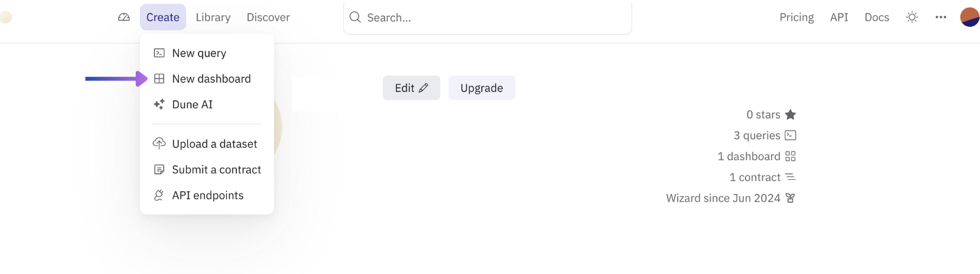Open the Docs link
This screenshot has width=980, height=274.
pyautogui.click(x=877, y=17)
